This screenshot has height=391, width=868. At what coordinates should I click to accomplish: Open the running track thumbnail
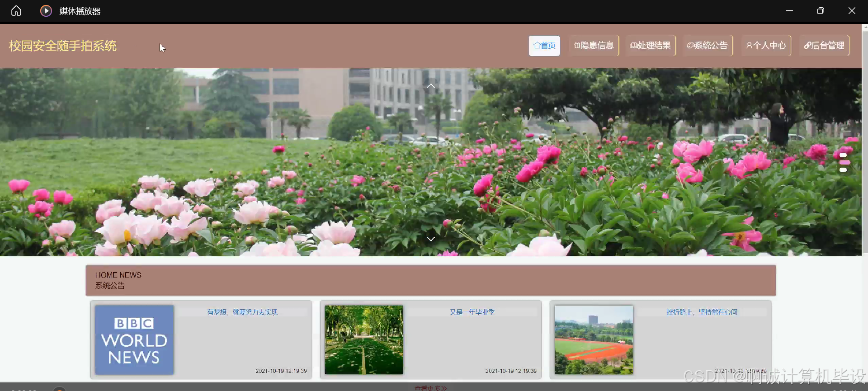tap(594, 339)
